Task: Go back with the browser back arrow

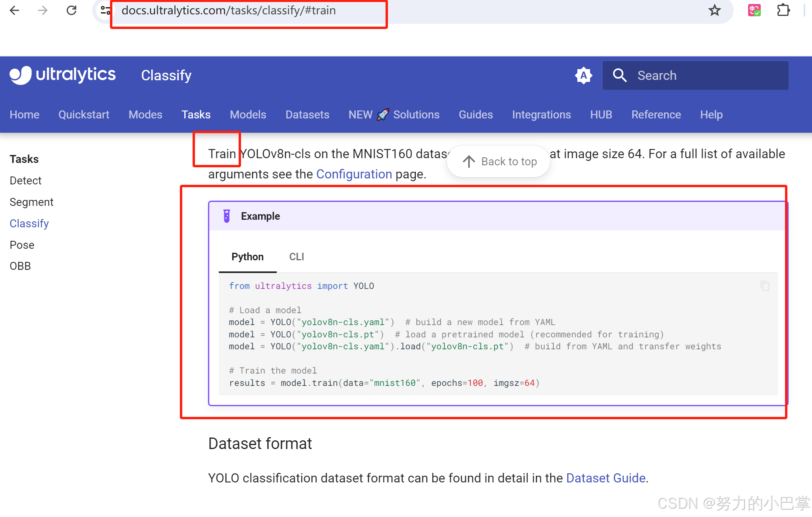Action: [x=14, y=10]
